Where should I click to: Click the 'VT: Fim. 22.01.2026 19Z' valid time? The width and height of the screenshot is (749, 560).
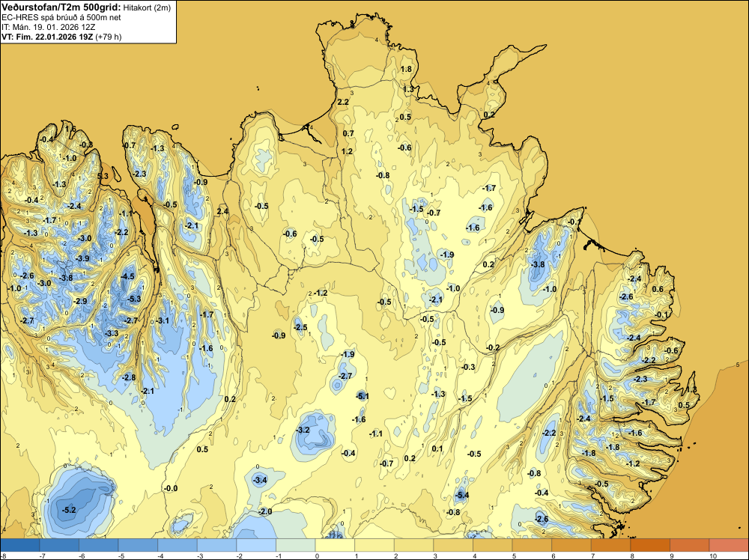47,36
